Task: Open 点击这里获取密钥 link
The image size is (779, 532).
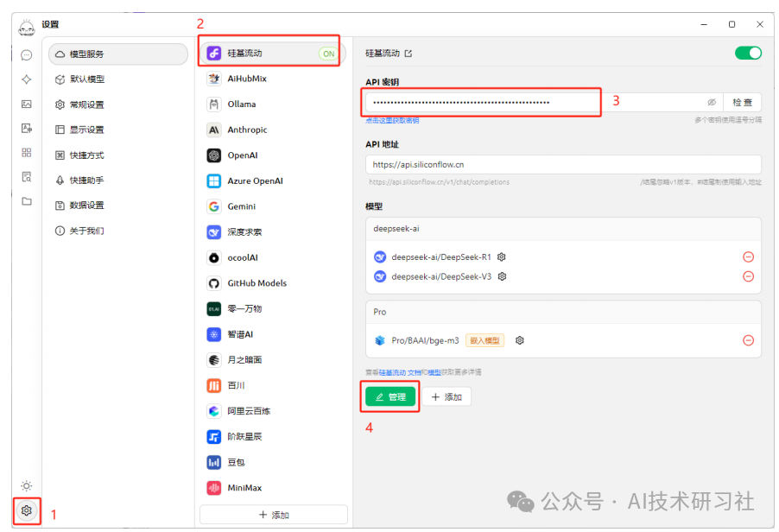Action: tap(392, 120)
